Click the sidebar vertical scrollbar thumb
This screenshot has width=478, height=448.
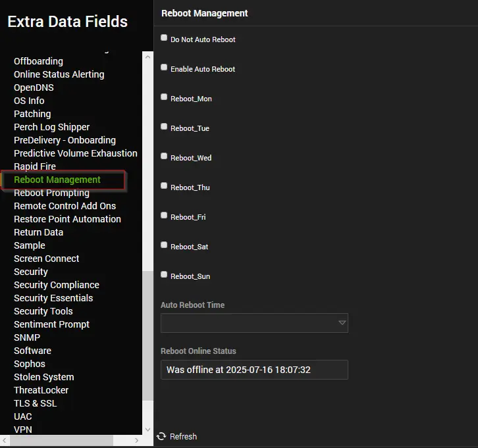147,336
